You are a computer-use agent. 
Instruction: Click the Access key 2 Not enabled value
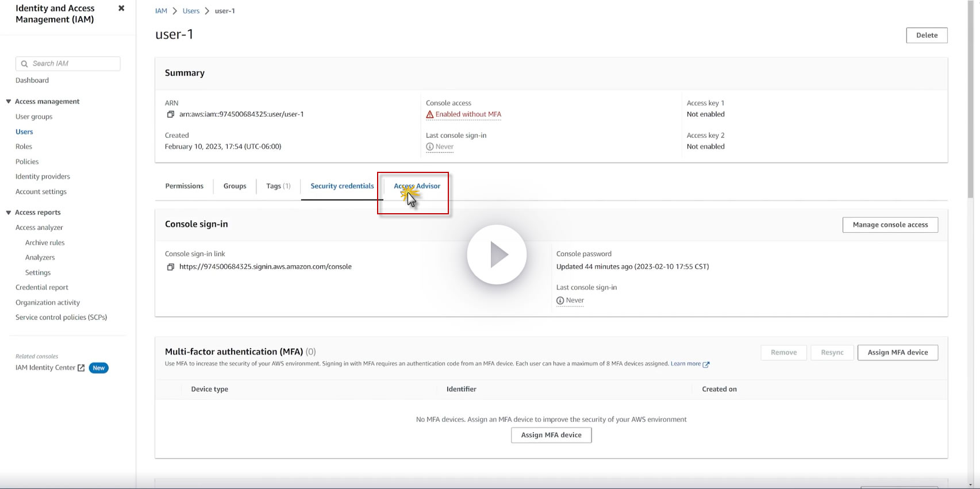[x=705, y=147]
